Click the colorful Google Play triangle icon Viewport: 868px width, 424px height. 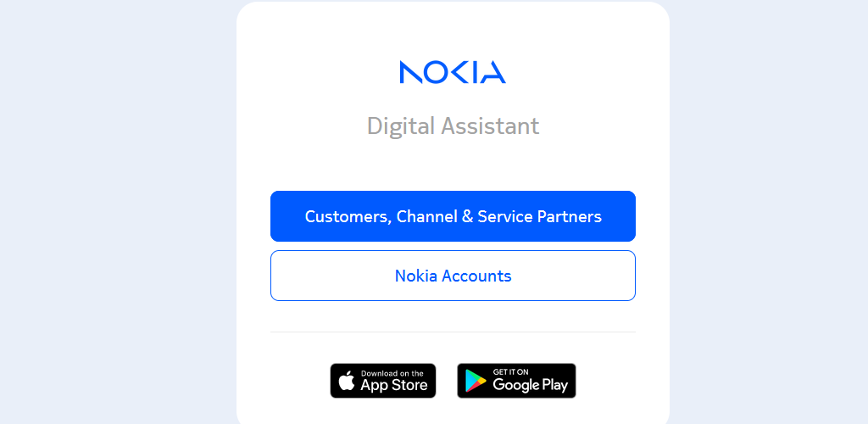475,382
